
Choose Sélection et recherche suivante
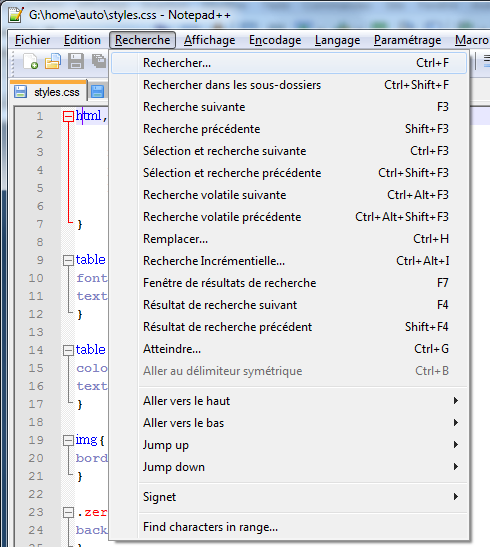pyautogui.click(x=289, y=151)
